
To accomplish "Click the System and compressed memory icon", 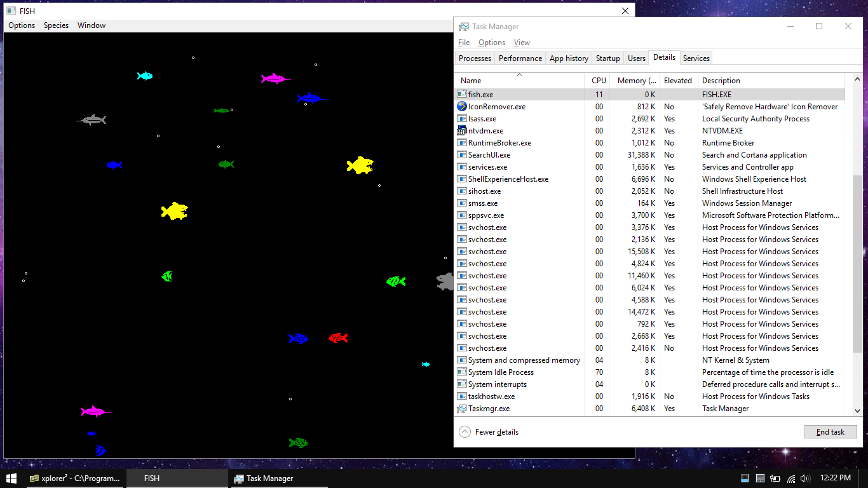I will [x=462, y=360].
